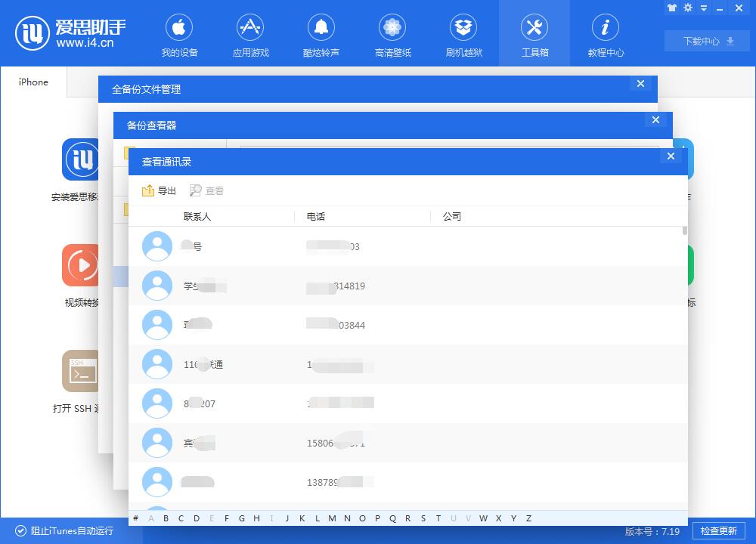Sort by the 电话 phone column header
This screenshot has width=756, height=544.
316,217
